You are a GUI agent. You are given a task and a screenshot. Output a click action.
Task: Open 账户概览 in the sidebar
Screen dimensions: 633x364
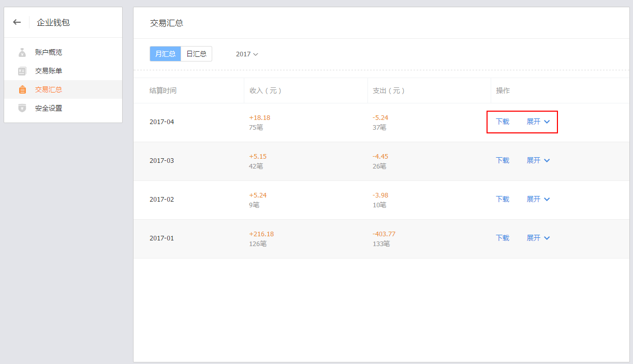[49, 52]
